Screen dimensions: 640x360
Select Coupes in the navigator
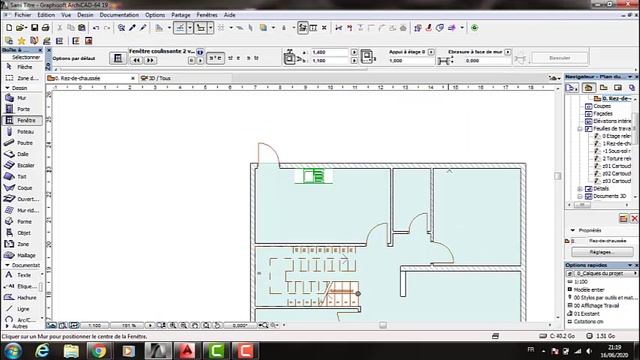point(602,106)
